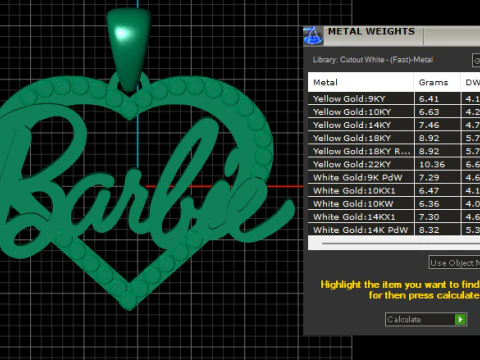Select the Yellow Gold:14KY row
The width and height of the screenshot is (480, 360).
point(394,125)
